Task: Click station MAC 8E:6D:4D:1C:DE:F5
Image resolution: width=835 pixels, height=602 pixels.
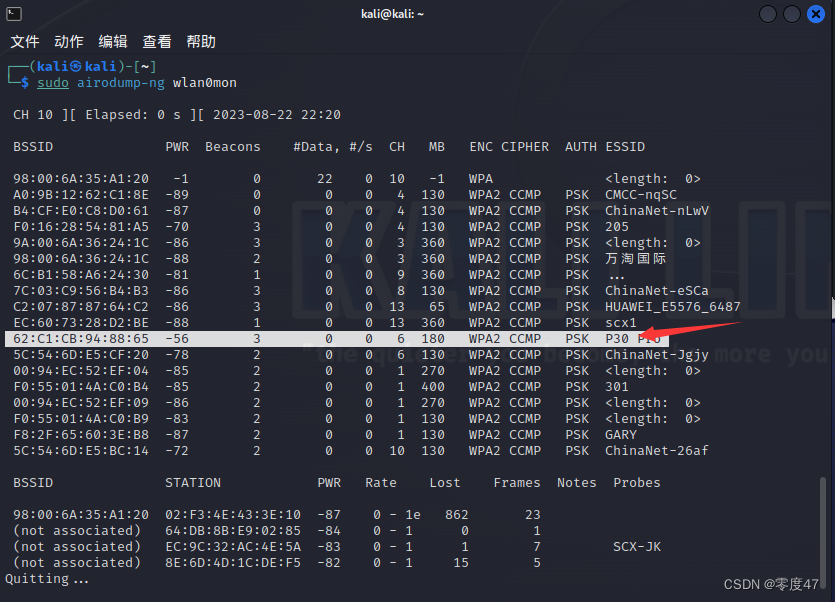Action: click(233, 563)
